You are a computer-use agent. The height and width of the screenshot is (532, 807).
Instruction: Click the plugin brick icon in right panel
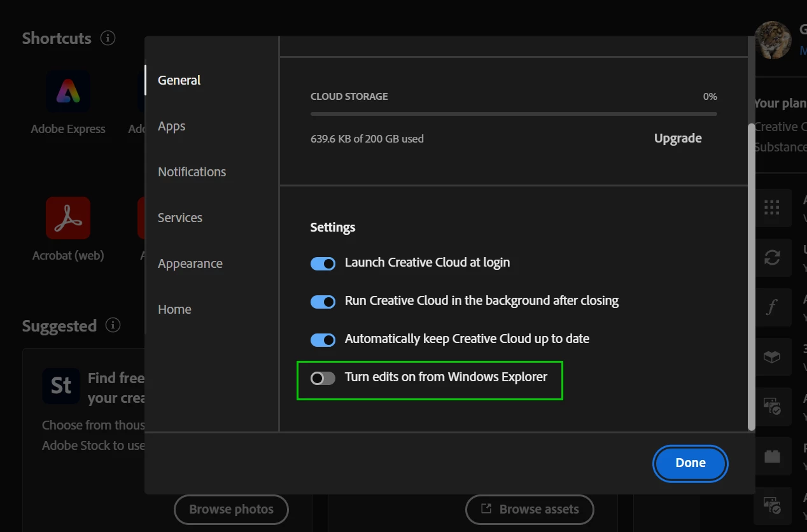772,456
